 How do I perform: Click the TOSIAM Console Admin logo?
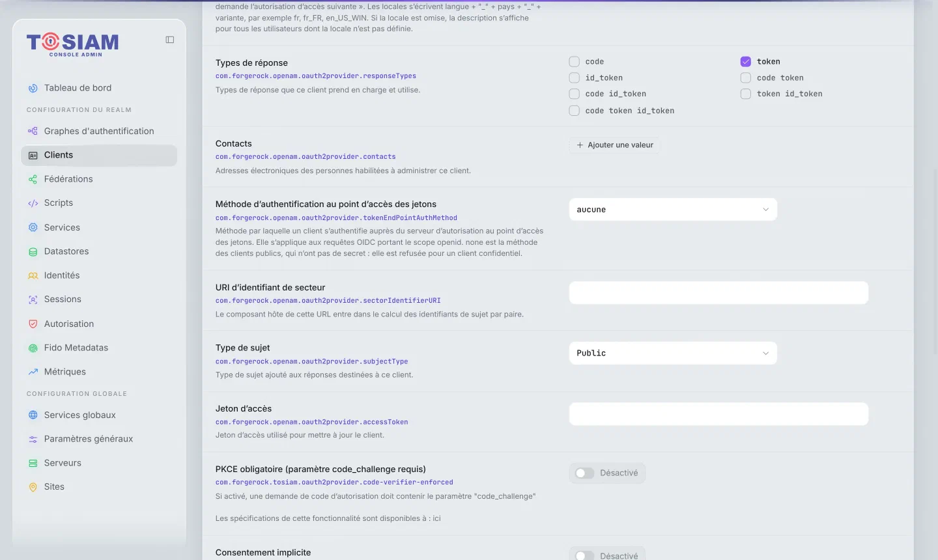tap(73, 44)
